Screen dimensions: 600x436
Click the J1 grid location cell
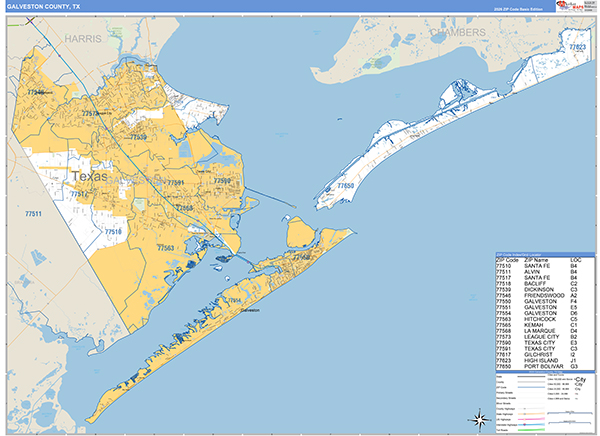(x=573, y=361)
